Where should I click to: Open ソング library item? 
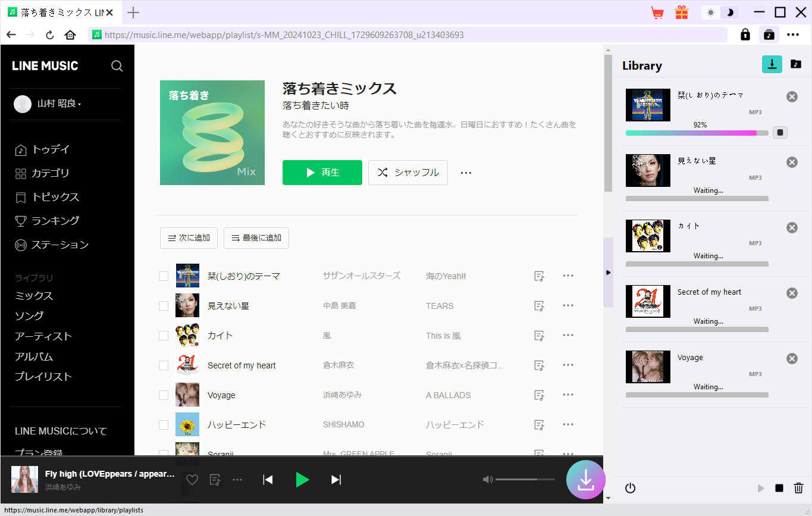pos(29,316)
